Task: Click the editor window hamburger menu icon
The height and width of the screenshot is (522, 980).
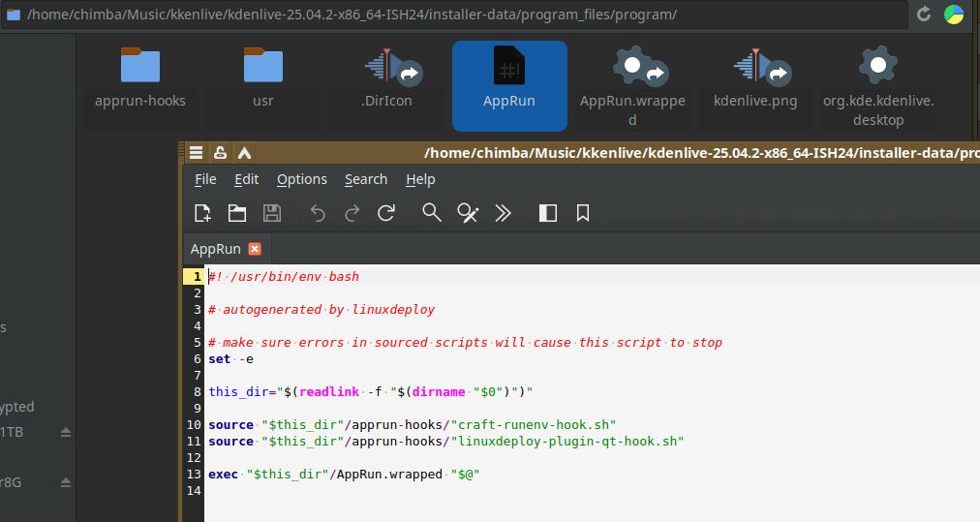Action: [x=197, y=153]
